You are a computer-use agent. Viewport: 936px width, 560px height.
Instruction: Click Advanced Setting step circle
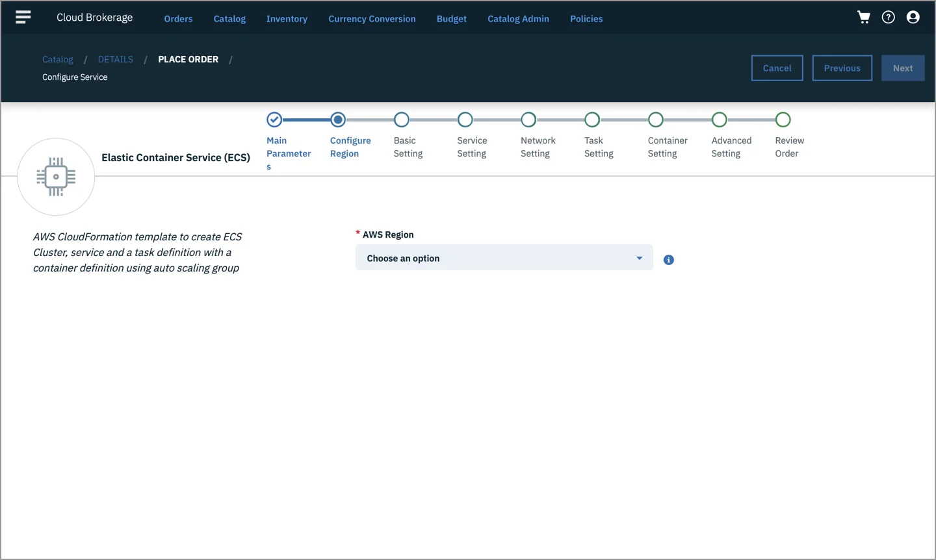(719, 120)
